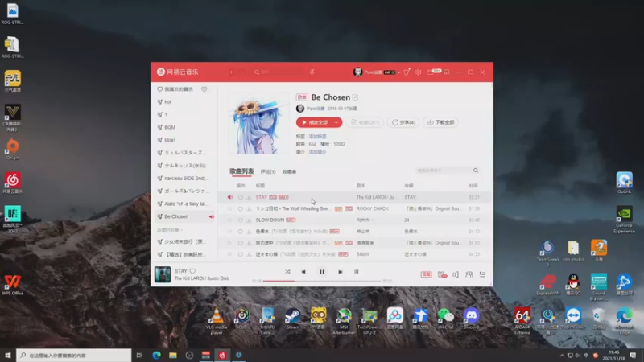Download the STAY track

pos(249,197)
